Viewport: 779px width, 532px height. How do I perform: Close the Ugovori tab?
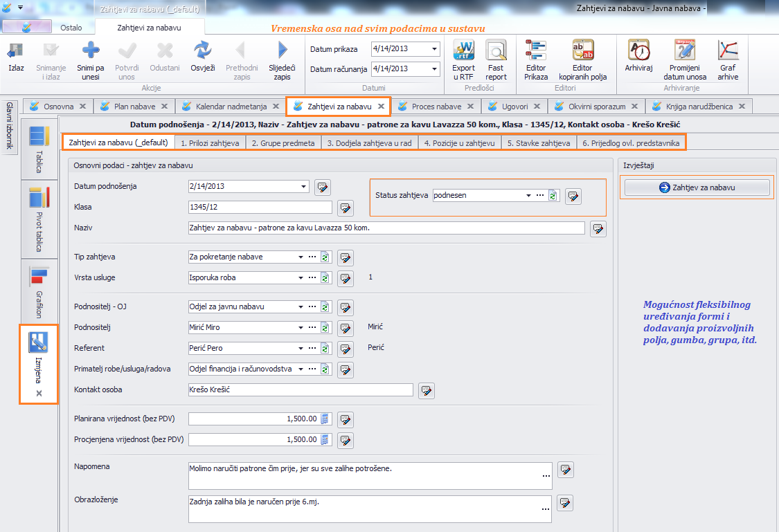point(537,107)
